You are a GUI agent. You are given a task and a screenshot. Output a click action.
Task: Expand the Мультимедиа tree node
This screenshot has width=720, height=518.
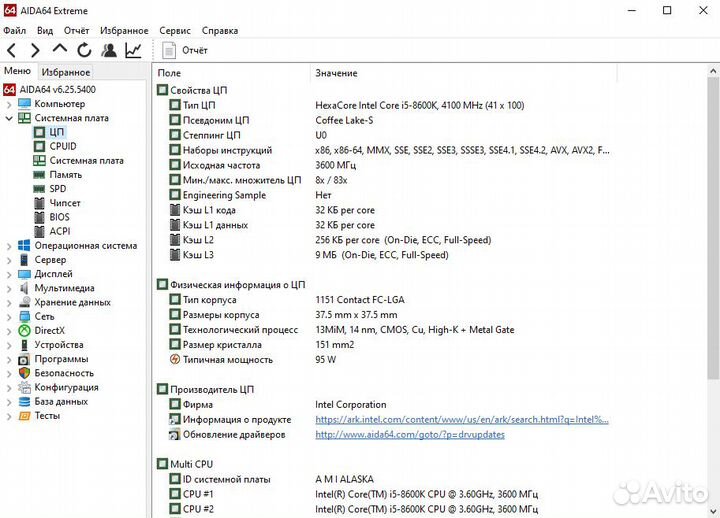[9, 289]
